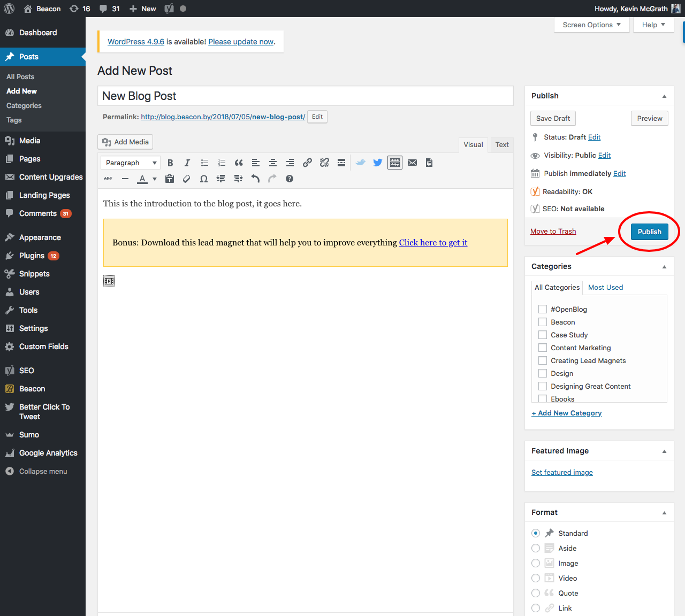Apply italic formatting in editor toolbar
This screenshot has height=616, width=685.
pyautogui.click(x=187, y=163)
